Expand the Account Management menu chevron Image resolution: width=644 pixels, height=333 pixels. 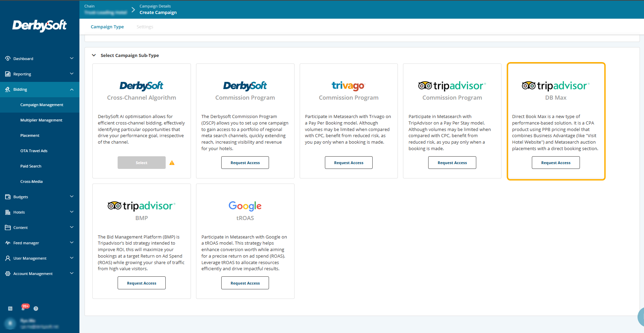[72, 273]
